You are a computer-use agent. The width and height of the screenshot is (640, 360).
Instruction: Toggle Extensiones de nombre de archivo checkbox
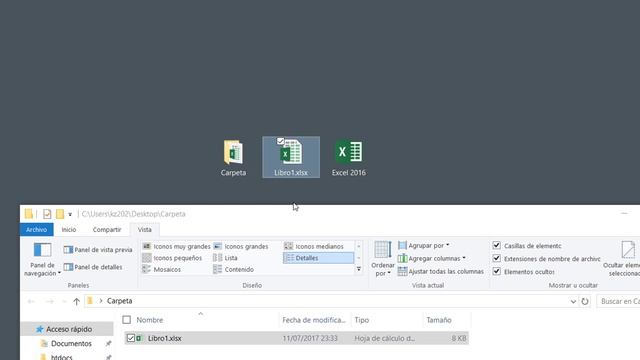(x=496, y=258)
